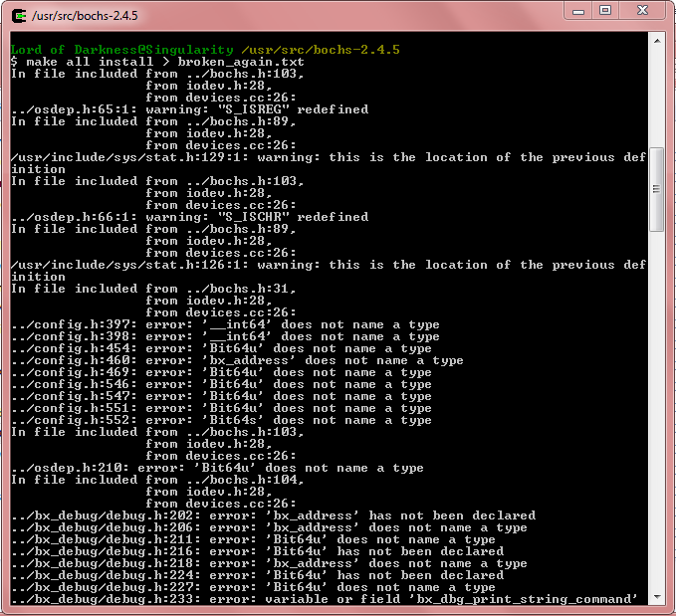The image size is (676, 616).
Task: Click the warning '"S_ISCHR" redefined' line
Action: (190, 217)
